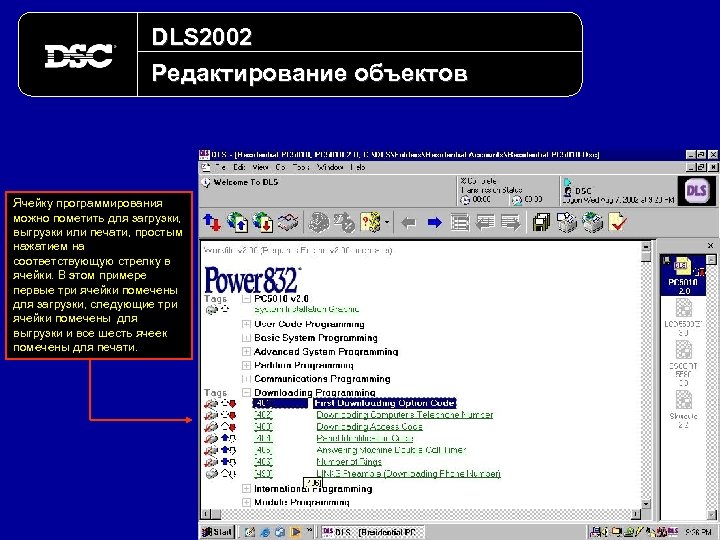Click the global upload/download arrows toolbar icon

point(212,223)
